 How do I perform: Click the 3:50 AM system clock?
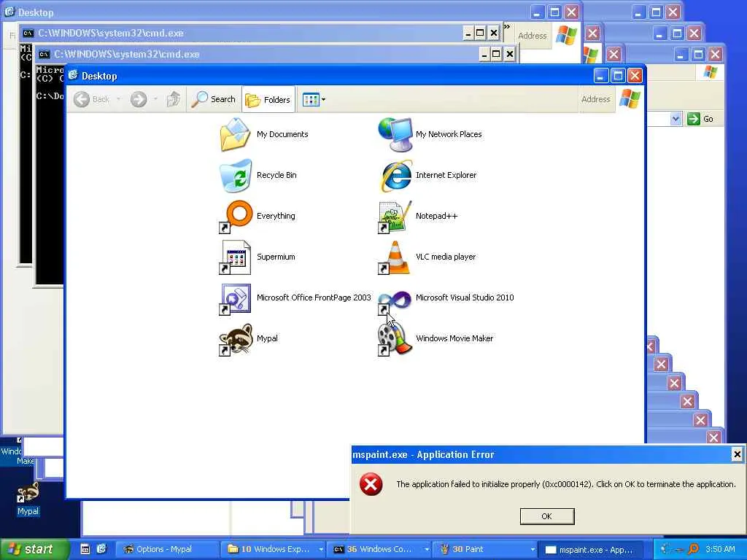click(x=720, y=549)
